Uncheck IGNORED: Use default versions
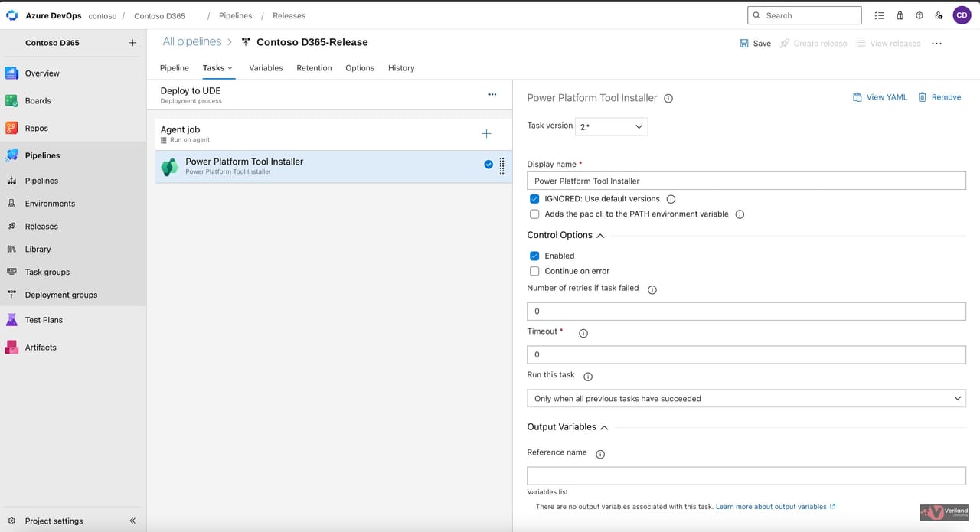Image resolution: width=980 pixels, height=532 pixels. click(x=534, y=199)
